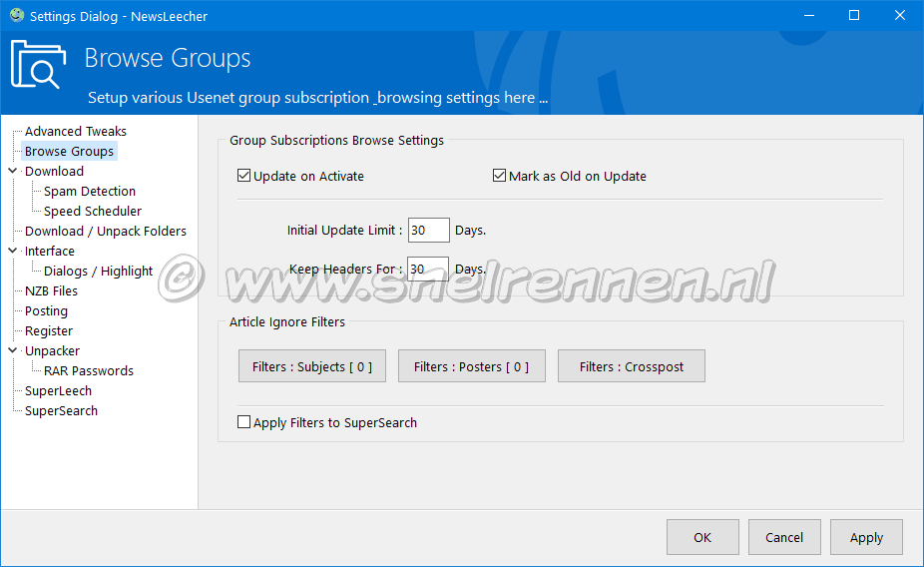Click Filters : Crosspost button
This screenshot has height=567, width=924.
pyautogui.click(x=631, y=366)
